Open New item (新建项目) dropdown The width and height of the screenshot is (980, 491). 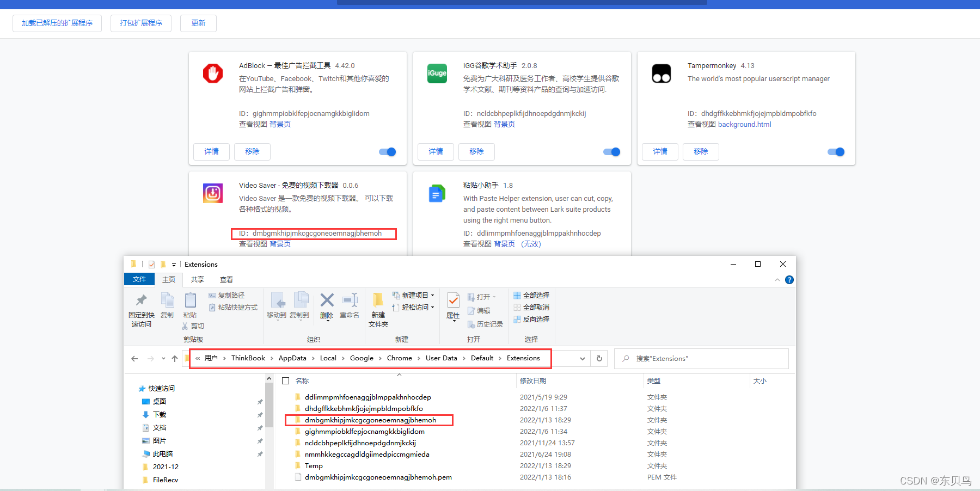click(413, 295)
